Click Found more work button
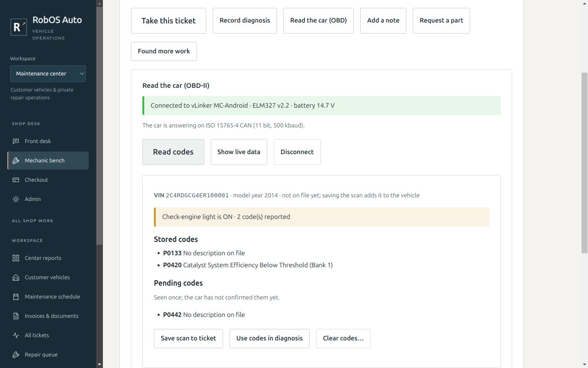Image resolution: width=588 pixels, height=368 pixels. 164,52
